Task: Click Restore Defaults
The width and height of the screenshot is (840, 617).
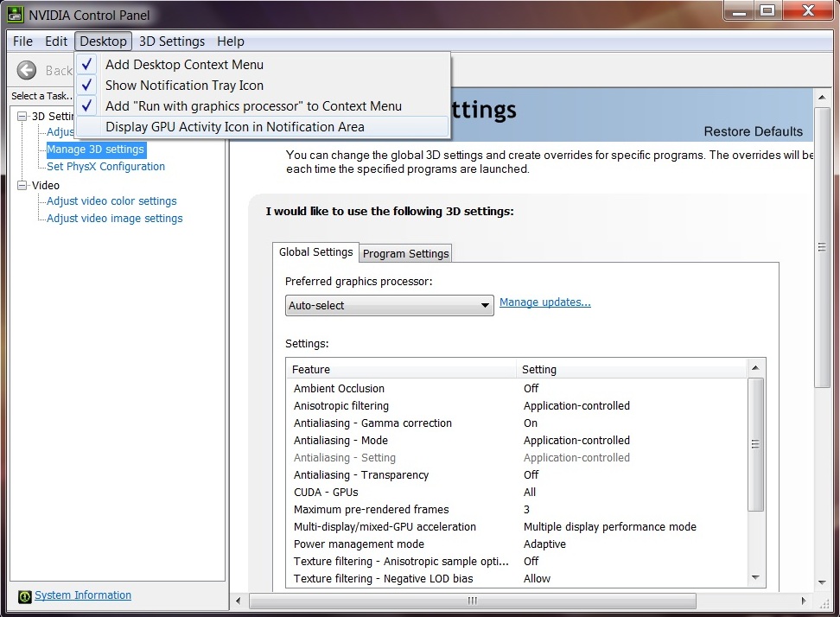Action: tap(753, 131)
